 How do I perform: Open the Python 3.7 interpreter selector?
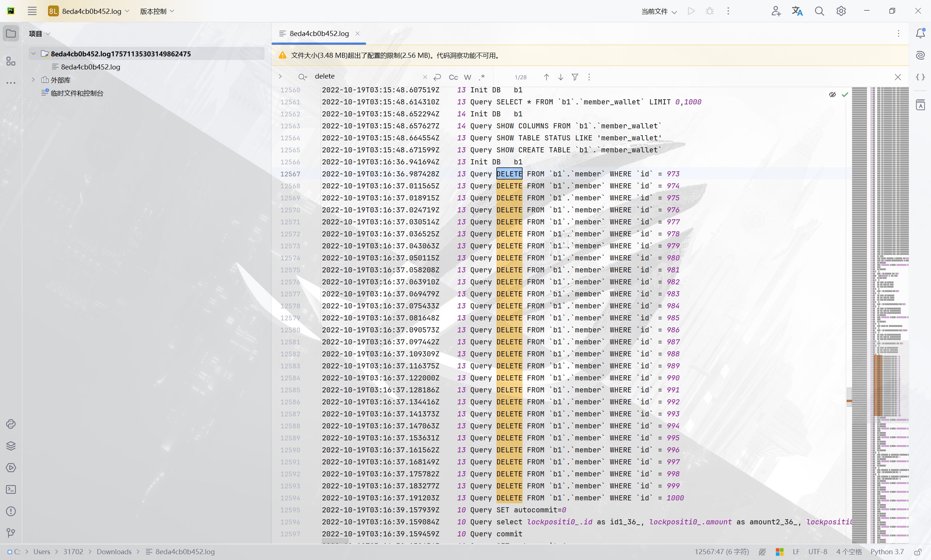click(887, 552)
